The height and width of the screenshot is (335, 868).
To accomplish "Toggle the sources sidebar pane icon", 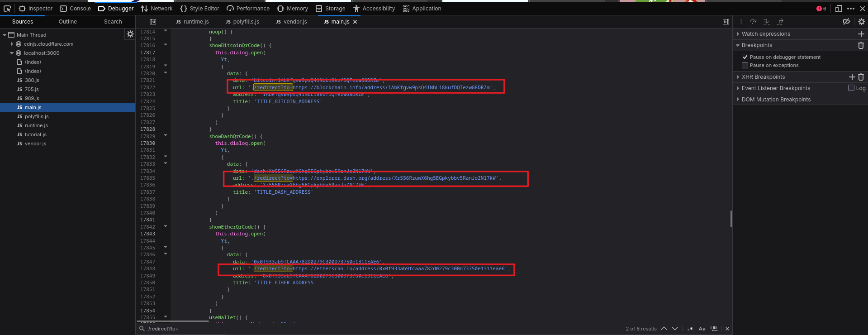I will coord(153,22).
